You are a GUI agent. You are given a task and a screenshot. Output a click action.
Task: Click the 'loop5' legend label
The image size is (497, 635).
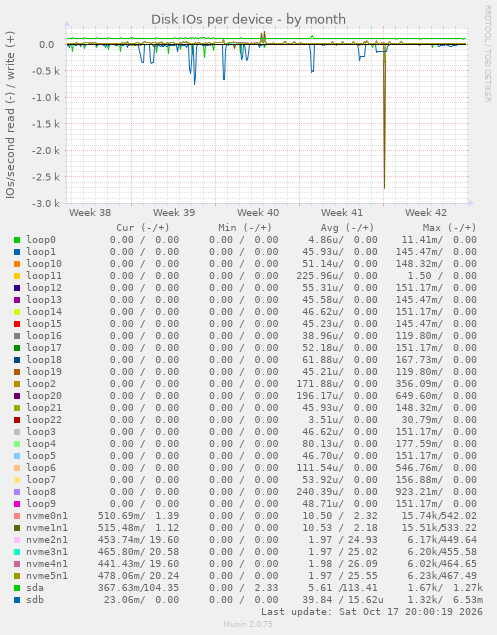click(41, 456)
